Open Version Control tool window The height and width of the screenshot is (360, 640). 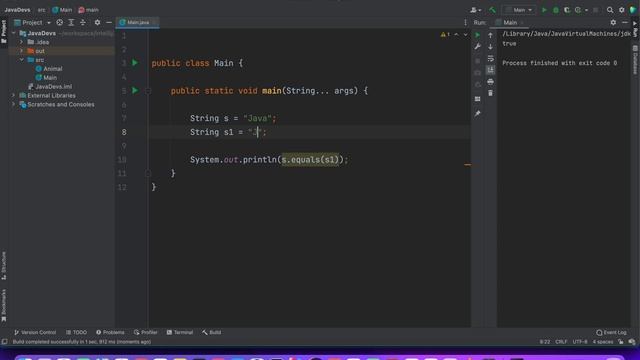(35, 332)
